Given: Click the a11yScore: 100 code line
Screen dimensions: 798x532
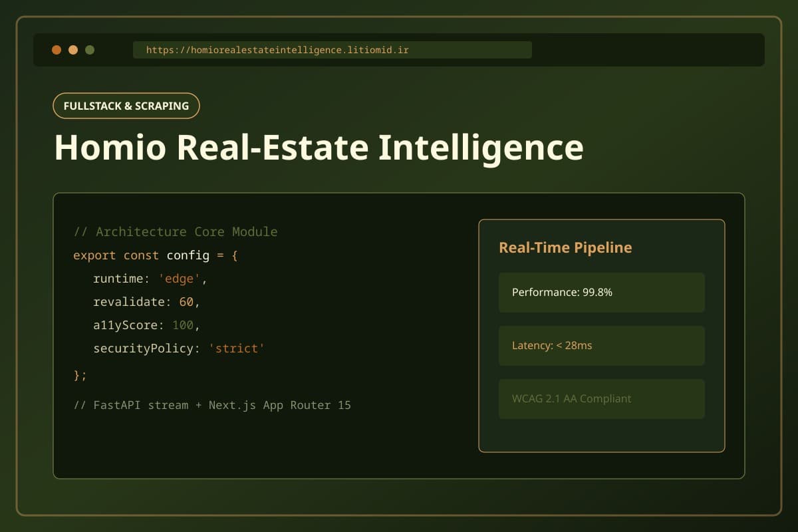Looking at the screenshot, I should [x=147, y=325].
